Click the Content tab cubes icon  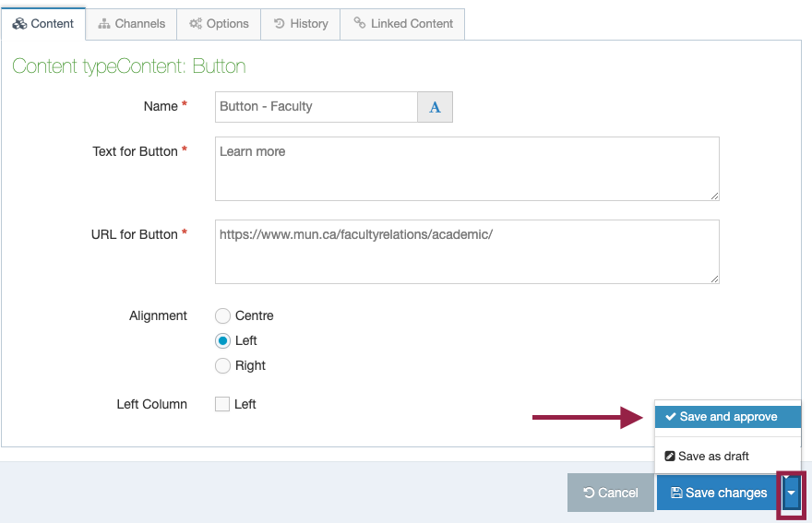point(19,24)
